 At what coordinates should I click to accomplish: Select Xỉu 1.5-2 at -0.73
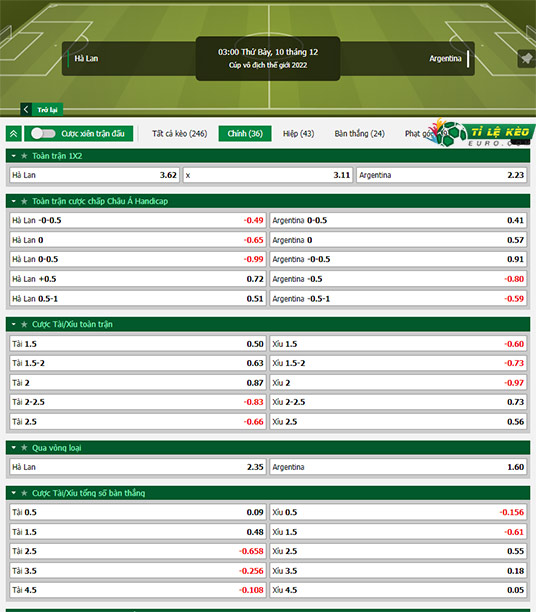398,363
